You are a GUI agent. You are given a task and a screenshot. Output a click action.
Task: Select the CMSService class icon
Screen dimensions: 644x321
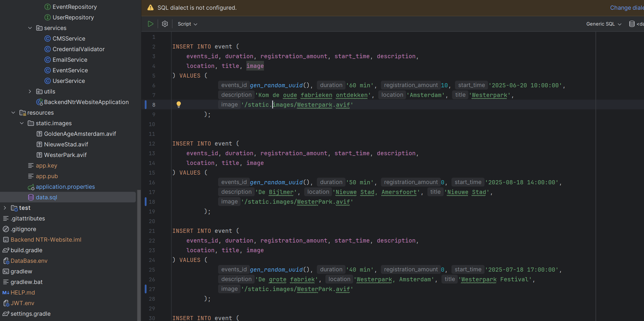point(47,39)
